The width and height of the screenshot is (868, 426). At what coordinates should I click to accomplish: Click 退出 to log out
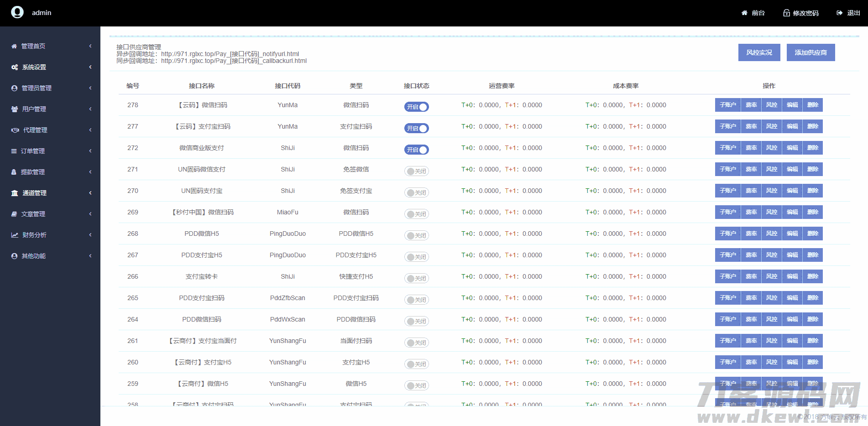pos(848,13)
